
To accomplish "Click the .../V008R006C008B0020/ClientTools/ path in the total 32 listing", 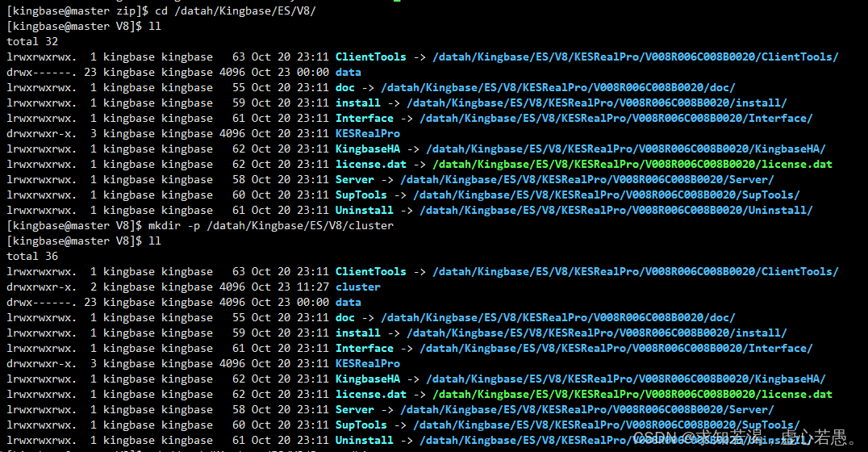I will pos(636,57).
